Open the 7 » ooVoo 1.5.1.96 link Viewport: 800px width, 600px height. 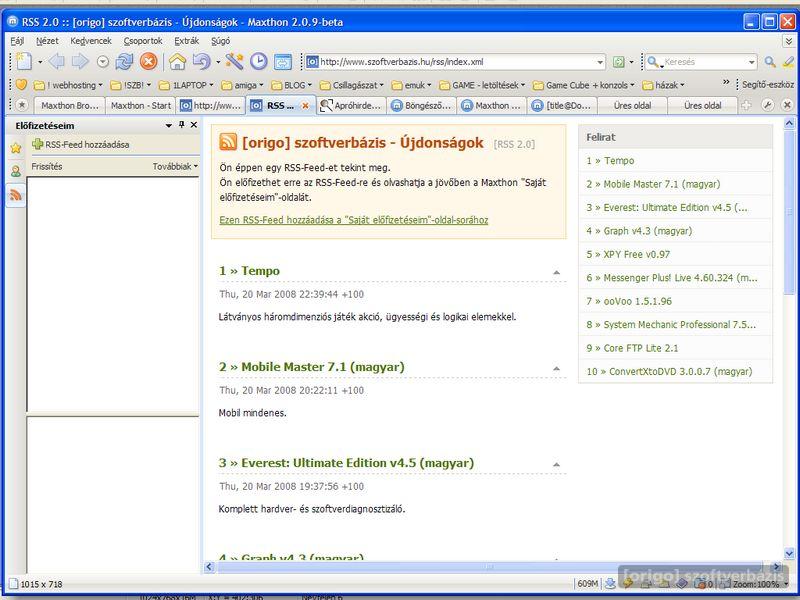click(x=629, y=301)
